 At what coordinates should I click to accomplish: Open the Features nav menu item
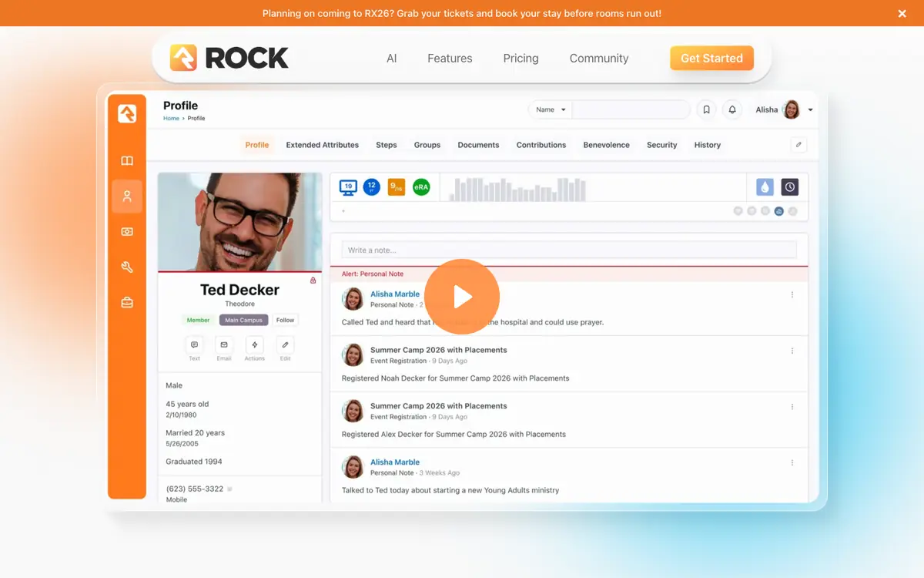tap(450, 59)
